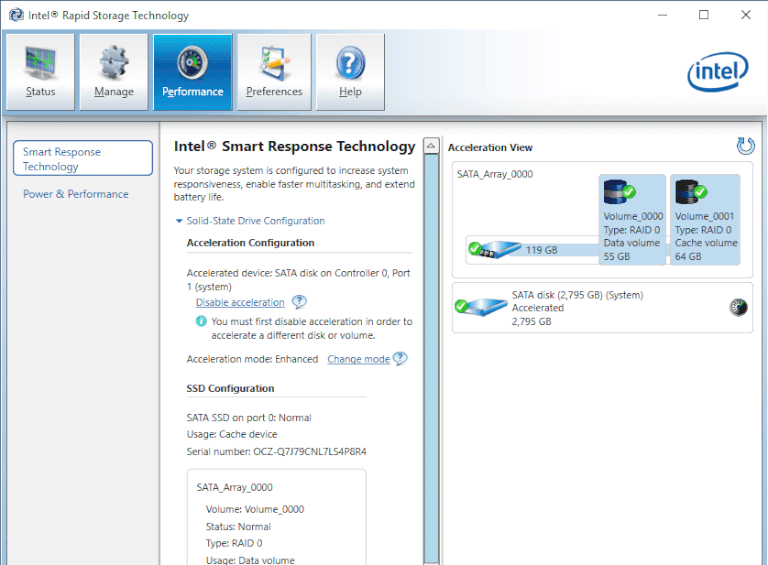Select Smart Response Technology in sidebar
The width and height of the screenshot is (768, 565).
(x=83, y=158)
